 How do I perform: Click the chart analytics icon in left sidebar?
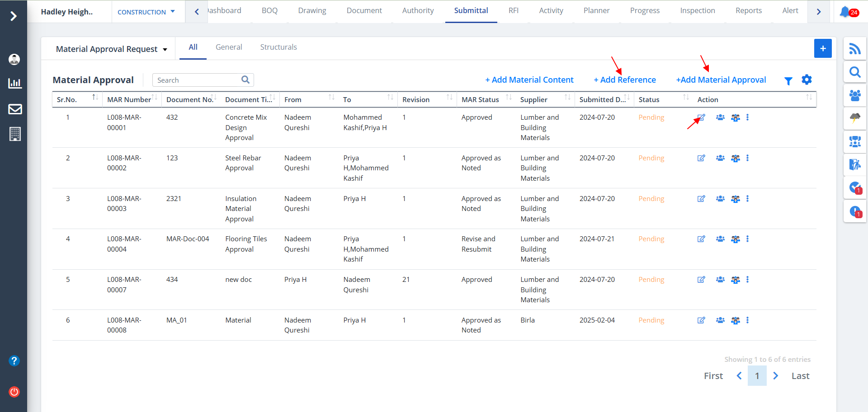coord(15,83)
